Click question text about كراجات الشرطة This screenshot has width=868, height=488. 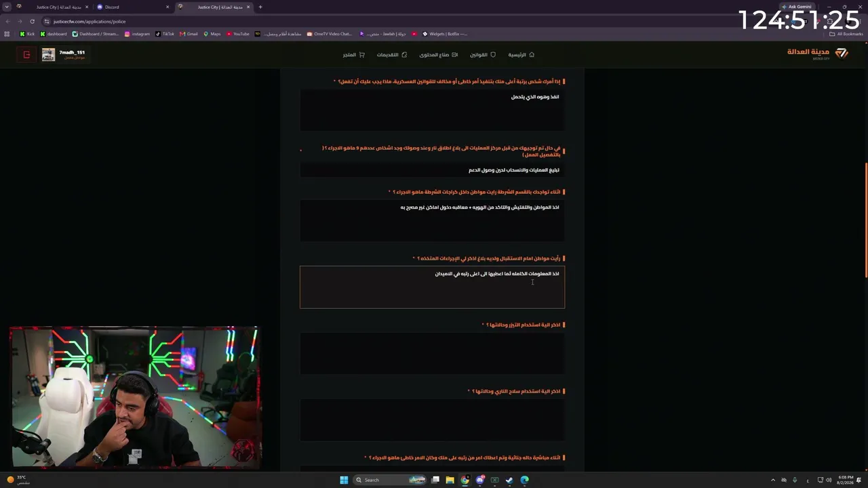(x=478, y=192)
